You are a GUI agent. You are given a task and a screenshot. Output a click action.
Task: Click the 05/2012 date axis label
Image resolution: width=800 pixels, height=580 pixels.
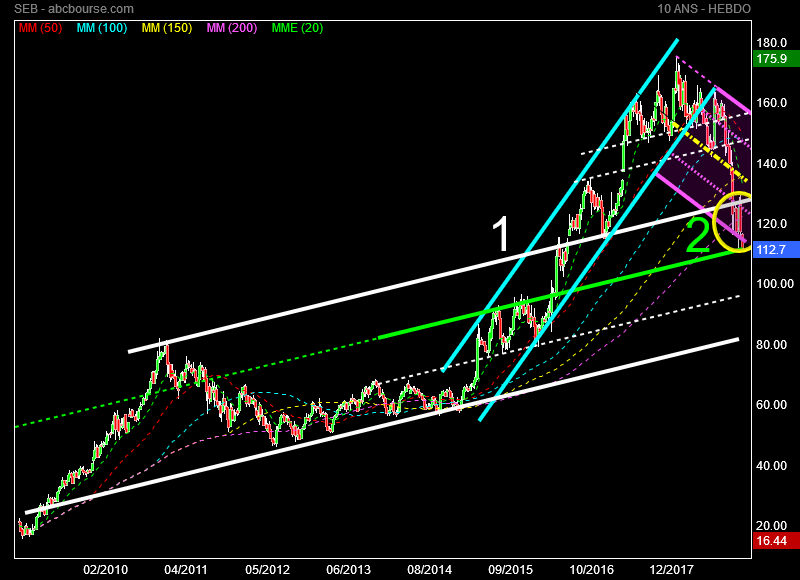point(267,570)
